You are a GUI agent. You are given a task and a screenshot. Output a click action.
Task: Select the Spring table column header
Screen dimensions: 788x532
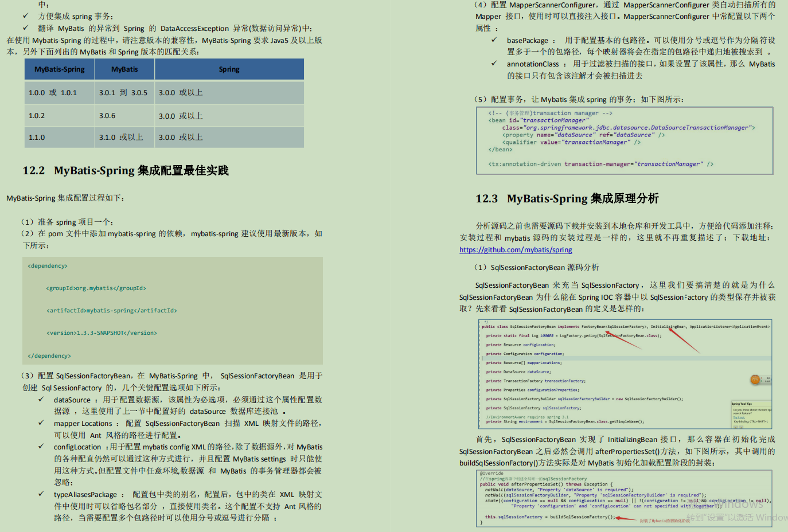229,69
